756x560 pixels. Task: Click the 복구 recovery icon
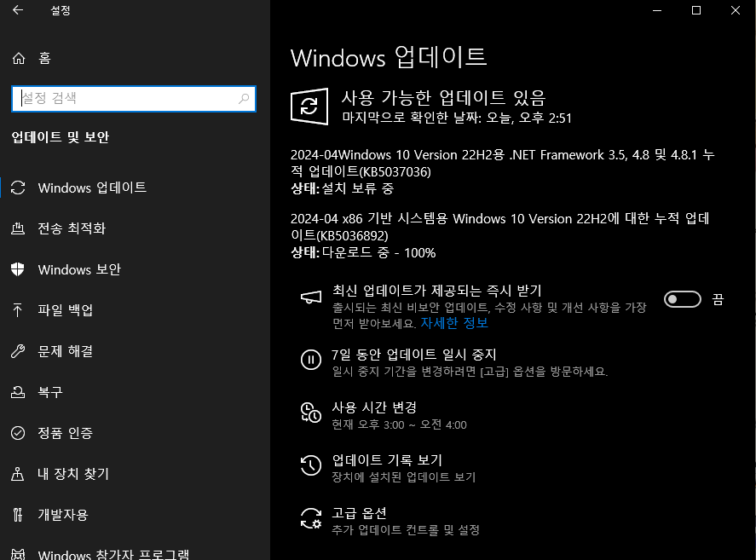18,392
